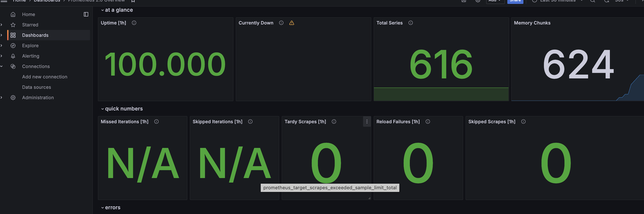Viewport: 644px width, 214px height.
Task: Open Tardy Scrapes panel three-dot menu
Action: point(367,122)
